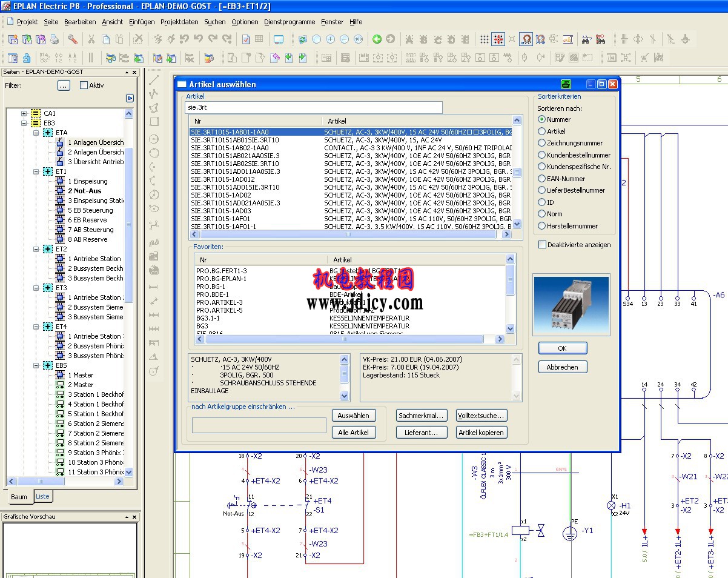Open the Projekt menu

(x=27, y=22)
